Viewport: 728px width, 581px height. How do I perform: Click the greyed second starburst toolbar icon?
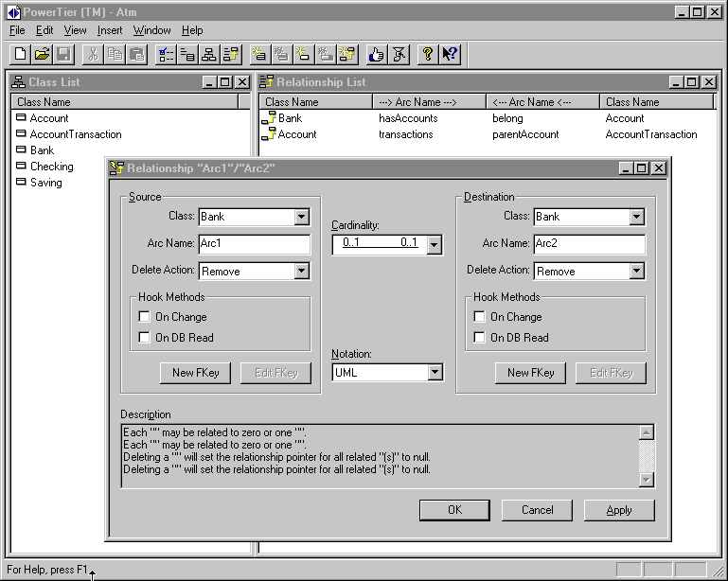point(281,54)
